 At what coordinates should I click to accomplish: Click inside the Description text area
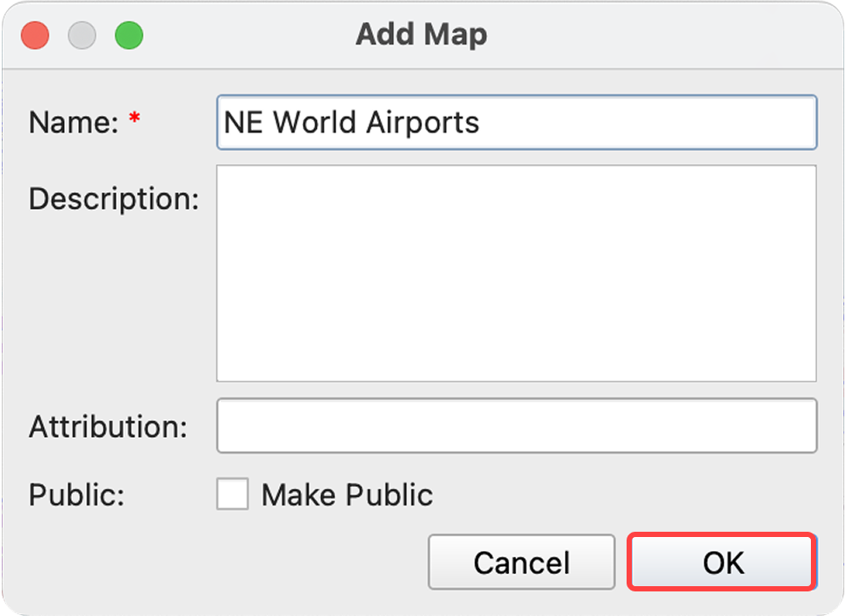point(516,273)
